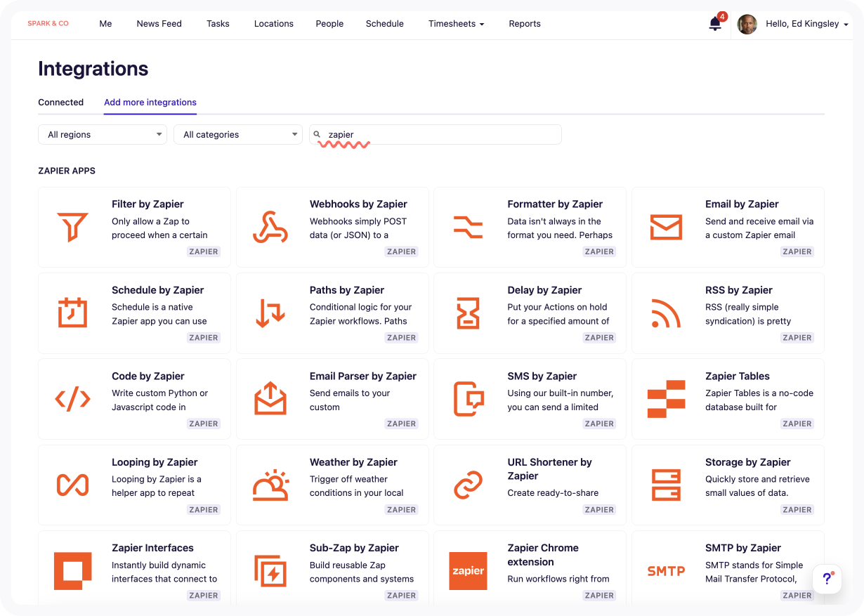Click in the integrations search field

pyautogui.click(x=436, y=134)
